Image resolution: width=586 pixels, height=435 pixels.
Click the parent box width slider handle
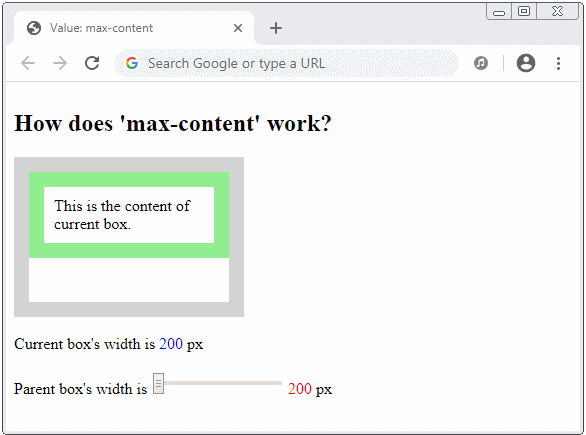coord(158,383)
